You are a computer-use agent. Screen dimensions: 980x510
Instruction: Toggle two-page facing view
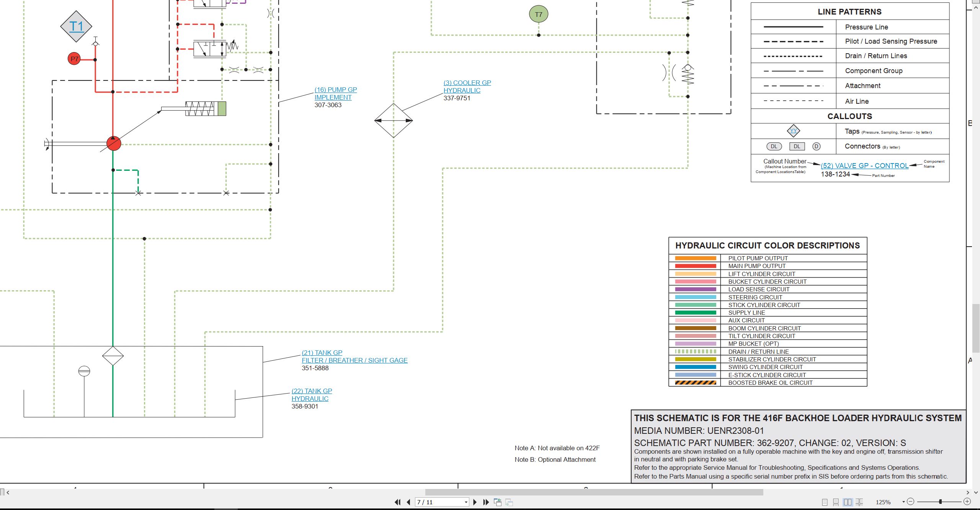(848, 502)
